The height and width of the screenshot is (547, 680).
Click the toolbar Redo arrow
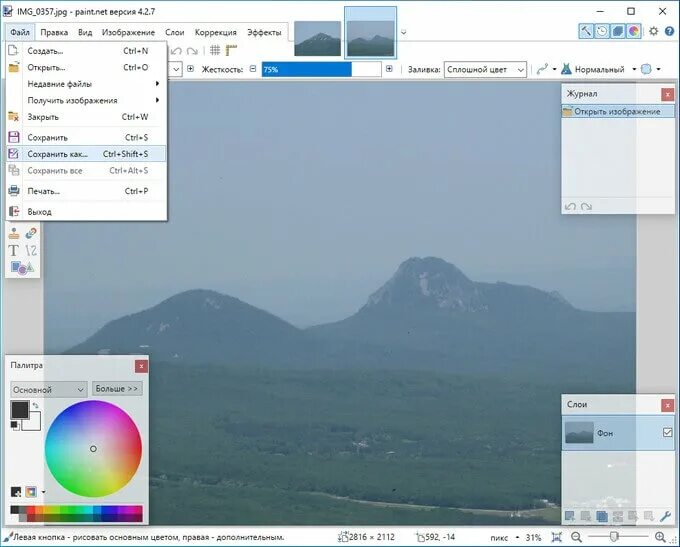[192, 51]
